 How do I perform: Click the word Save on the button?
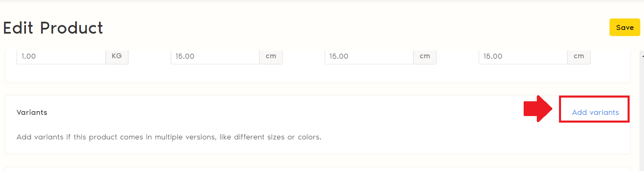click(624, 27)
